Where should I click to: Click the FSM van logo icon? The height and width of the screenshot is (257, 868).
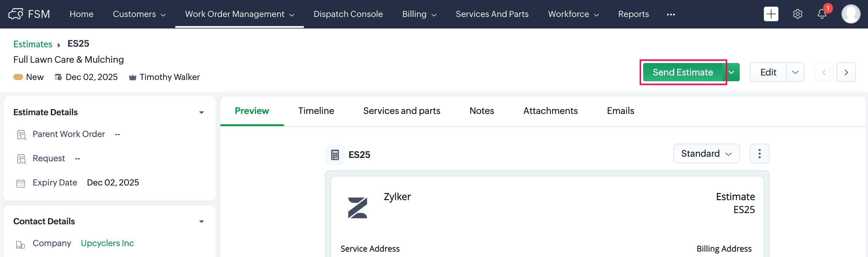coord(16,14)
